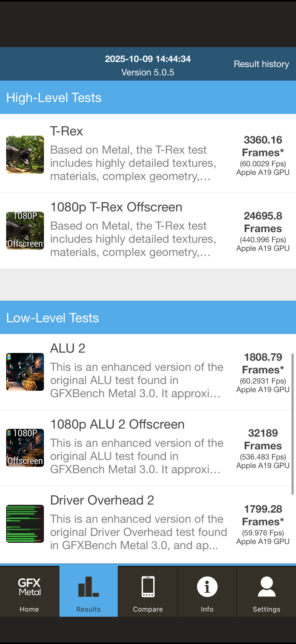Tap the 2025-10-09 result timestamp
Screen dimensions: 296x644
148,59
